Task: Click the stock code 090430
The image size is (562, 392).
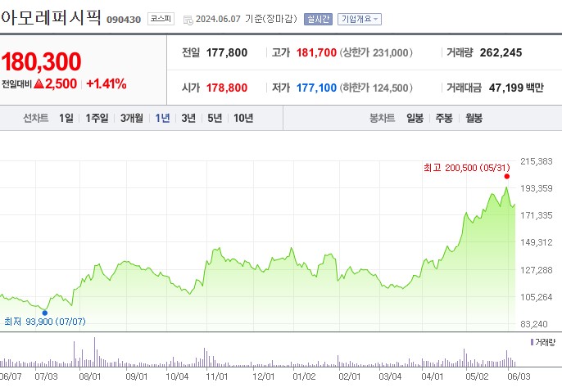Action: 124,20
